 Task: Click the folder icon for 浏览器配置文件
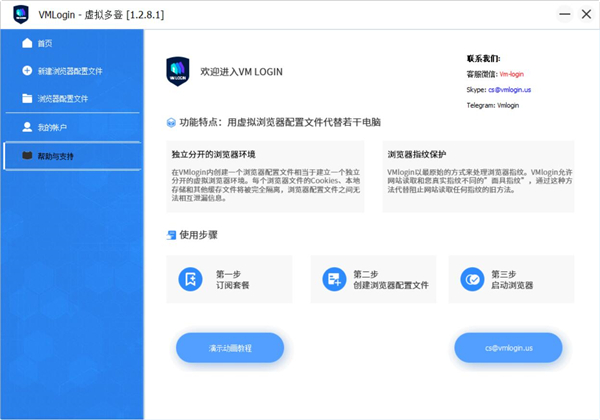point(27,99)
